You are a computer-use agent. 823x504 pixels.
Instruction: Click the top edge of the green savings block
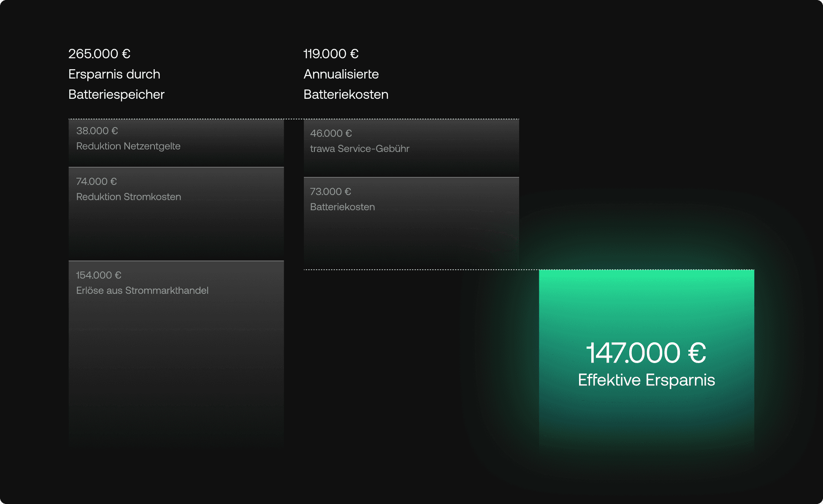point(646,271)
